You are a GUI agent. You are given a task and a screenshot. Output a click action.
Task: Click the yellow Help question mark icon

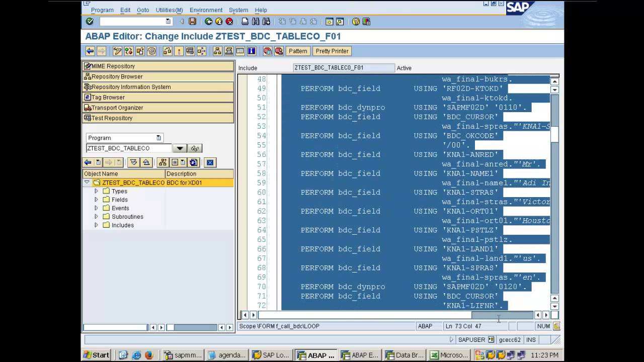(x=356, y=22)
